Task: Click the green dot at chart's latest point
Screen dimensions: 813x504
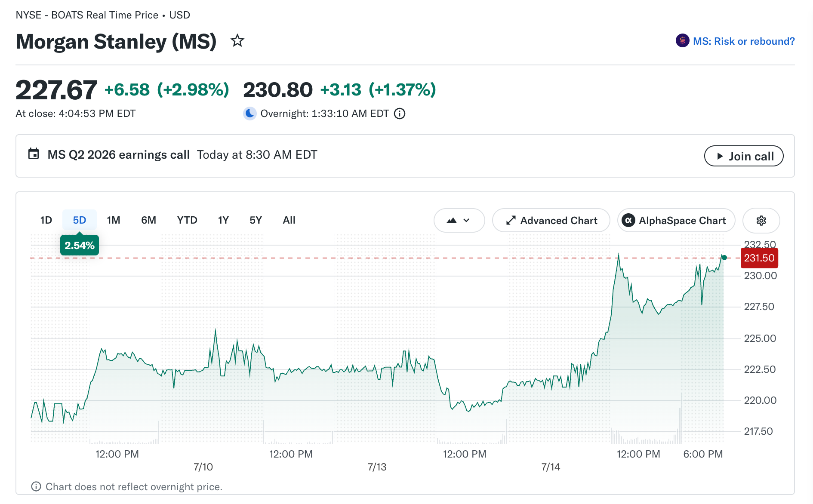Action: coord(724,258)
